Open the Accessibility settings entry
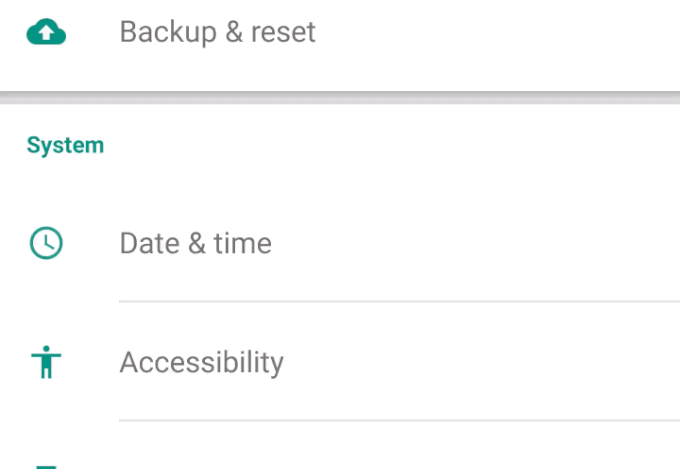The image size is (680, 469). coord(340,362)
